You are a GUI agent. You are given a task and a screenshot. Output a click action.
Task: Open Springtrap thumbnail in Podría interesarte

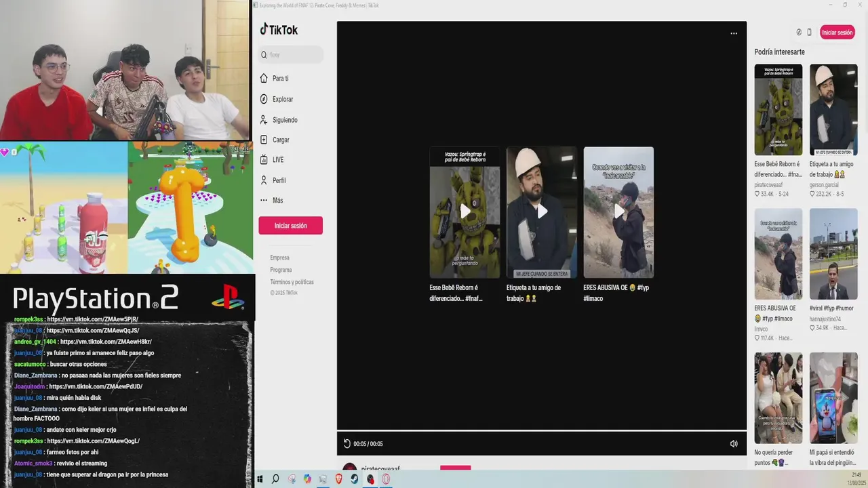[778, 110]
